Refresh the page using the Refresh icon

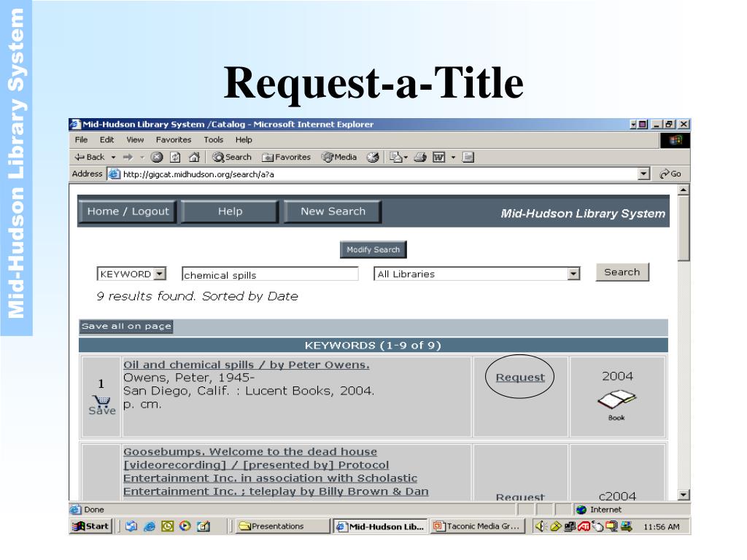(175, 157)
